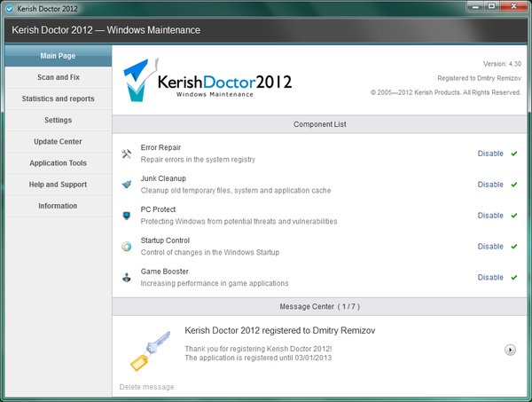The image size is (532, 402).
Task: Disable the Error Repair component
Action: coord(490,154)
